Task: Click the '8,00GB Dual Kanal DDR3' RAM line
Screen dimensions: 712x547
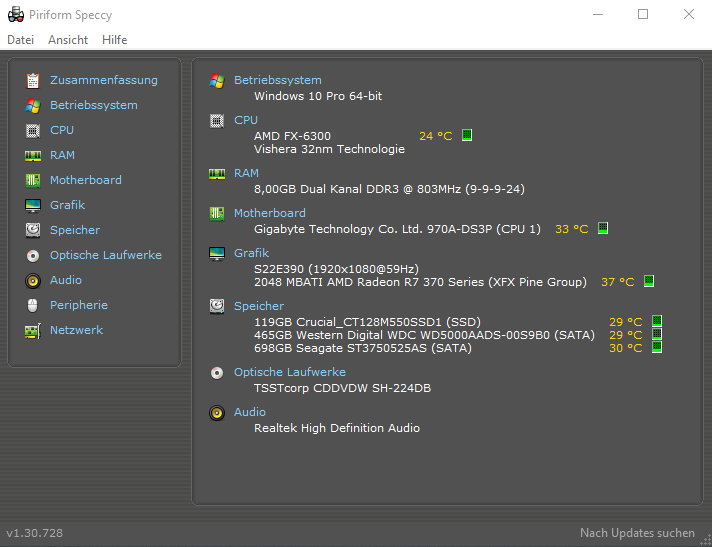Action: (x=389, y=189)
